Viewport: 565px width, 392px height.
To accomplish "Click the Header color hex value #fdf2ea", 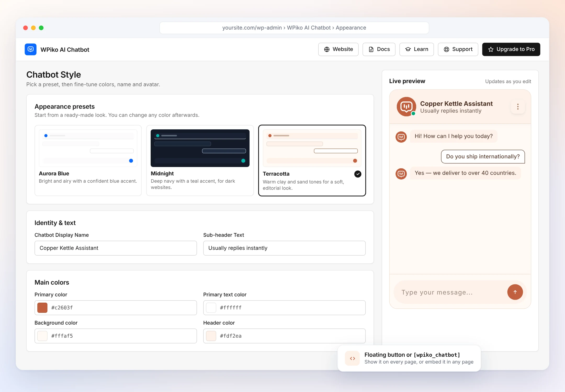I will tap(231, 336).
